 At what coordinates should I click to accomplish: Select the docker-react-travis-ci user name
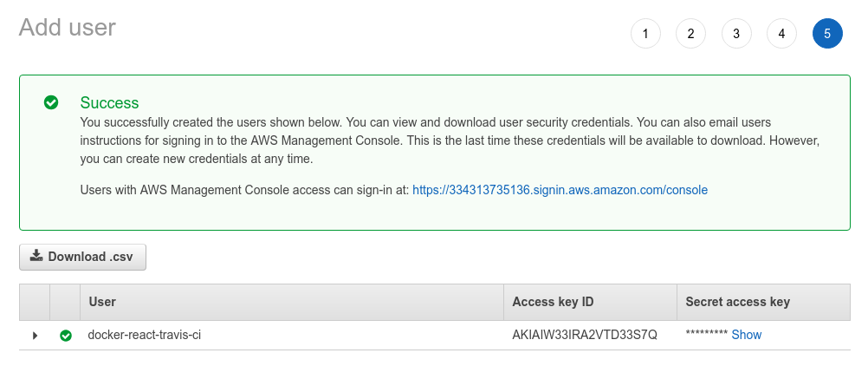tap(145, 335)
